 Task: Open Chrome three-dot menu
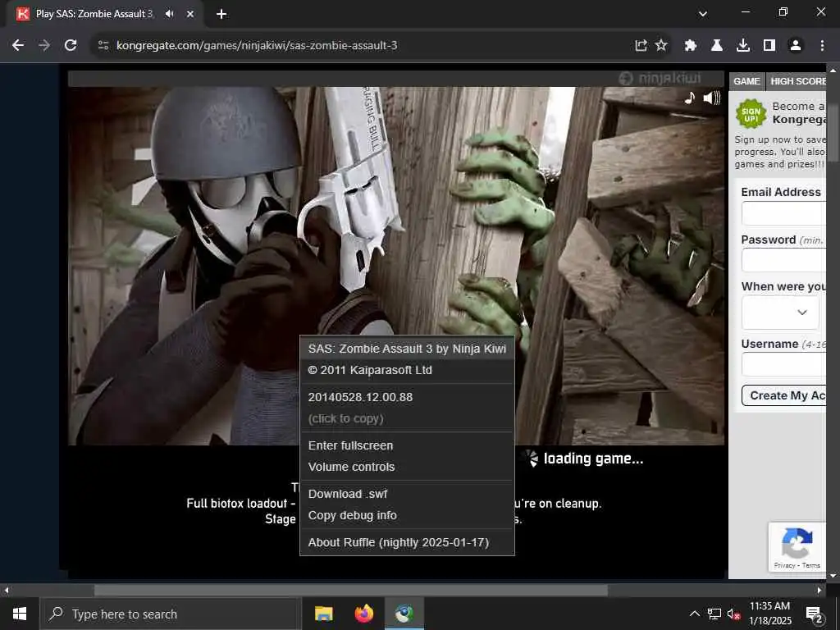click(822, 46)
